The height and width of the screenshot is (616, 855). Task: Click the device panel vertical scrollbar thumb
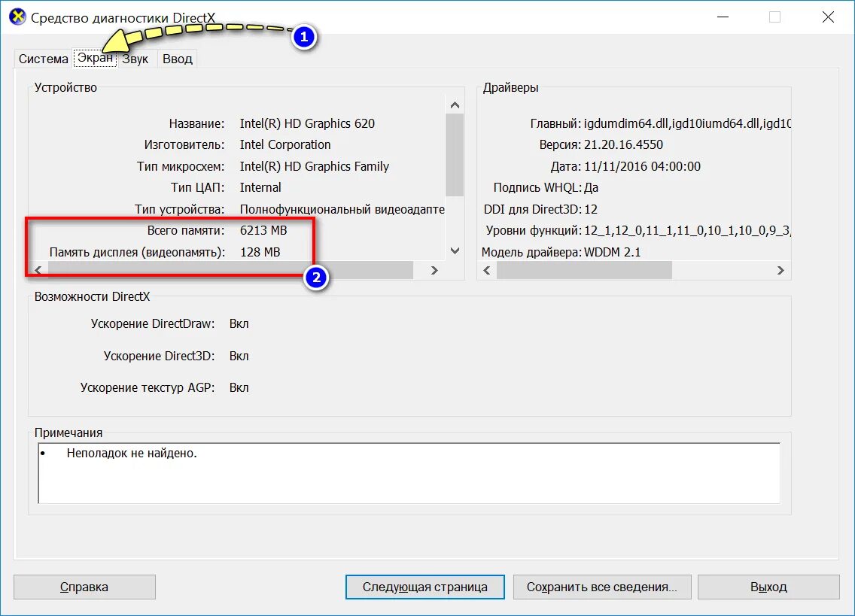tap(455, 155)
